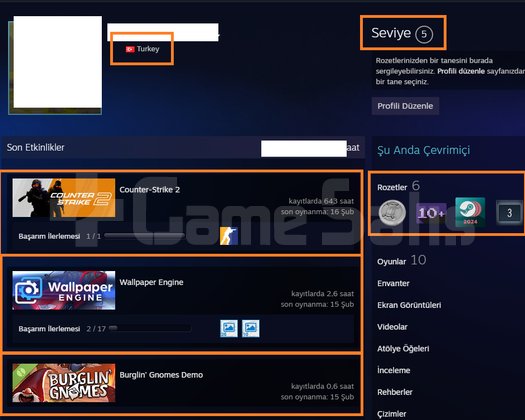The image size is (525, 420).
Task: Open the Counter-Strike 2 achievement icon
Action: (x=229, y=236)
